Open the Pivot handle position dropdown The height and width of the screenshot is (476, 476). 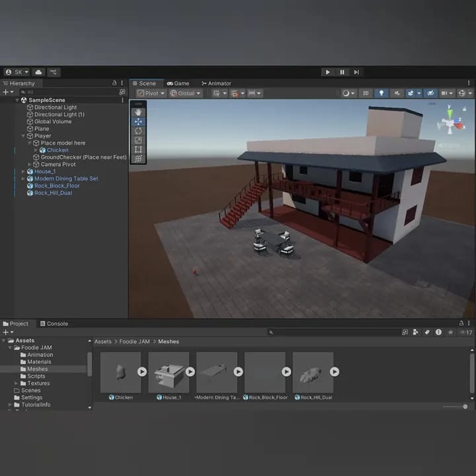(x=151, y=93)
